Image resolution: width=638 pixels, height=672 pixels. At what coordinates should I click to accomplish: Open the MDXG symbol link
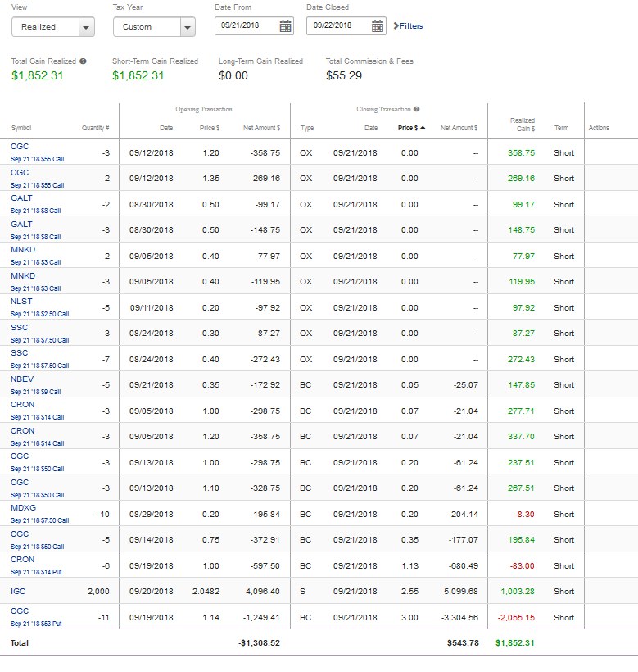coord(23,508)
